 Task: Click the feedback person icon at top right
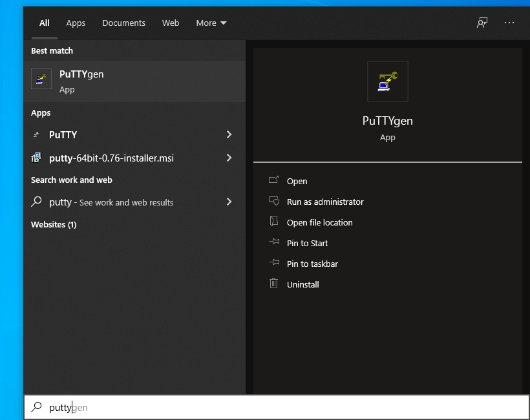[482, 23]
